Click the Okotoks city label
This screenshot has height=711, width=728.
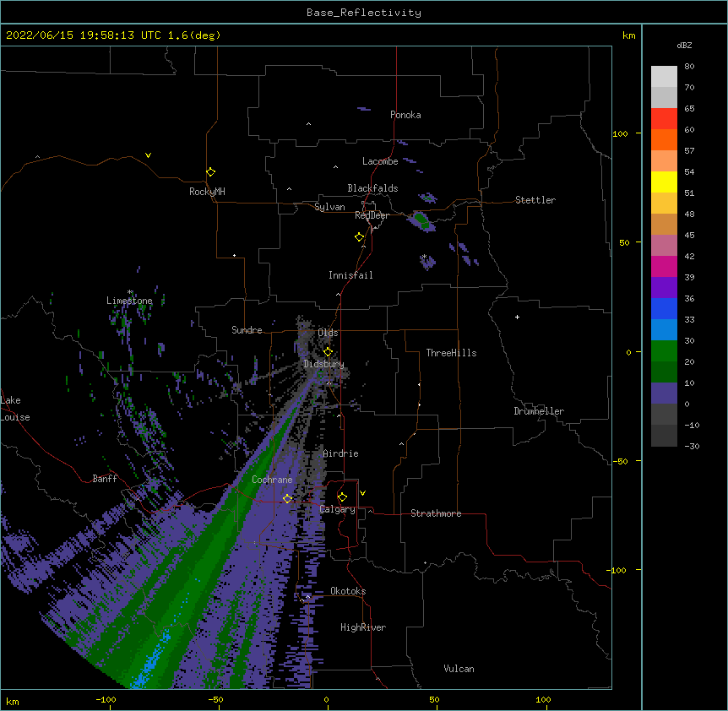(348, 591)
